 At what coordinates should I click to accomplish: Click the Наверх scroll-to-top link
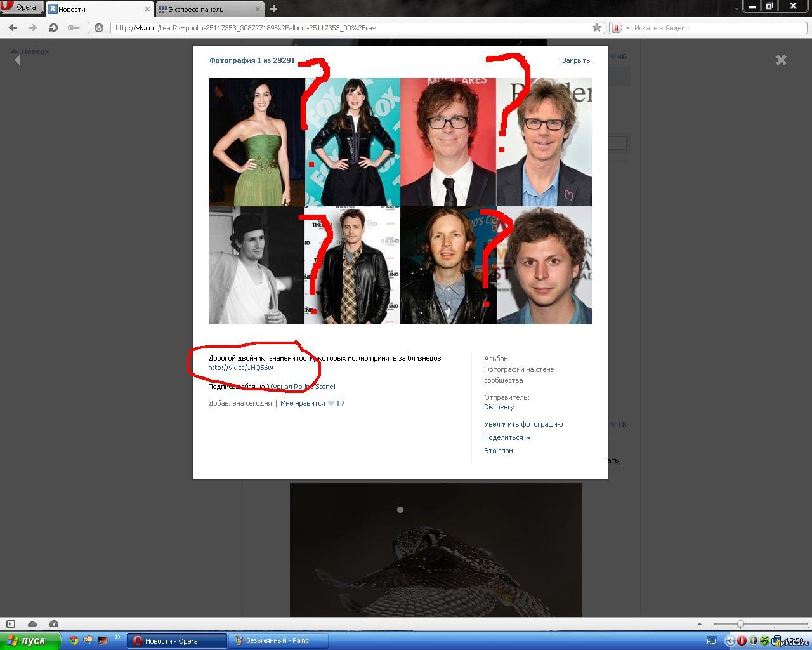(x=29, y=51)
